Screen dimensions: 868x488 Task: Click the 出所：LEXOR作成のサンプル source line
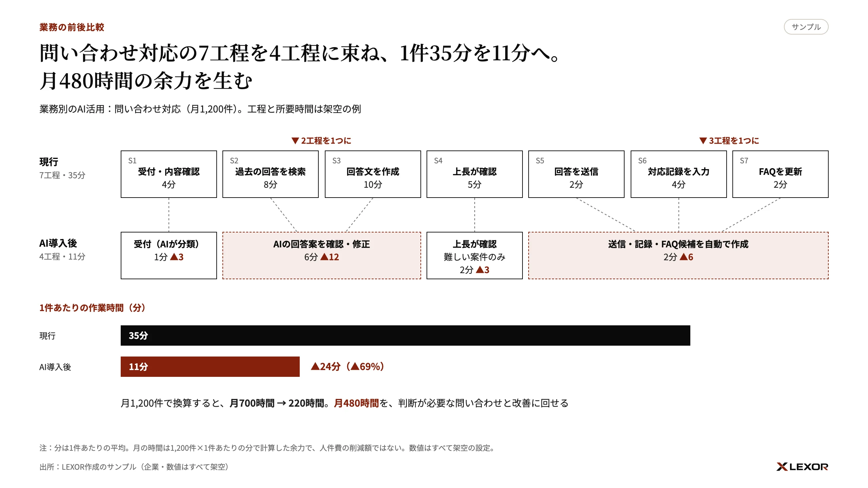click(134, 467)
